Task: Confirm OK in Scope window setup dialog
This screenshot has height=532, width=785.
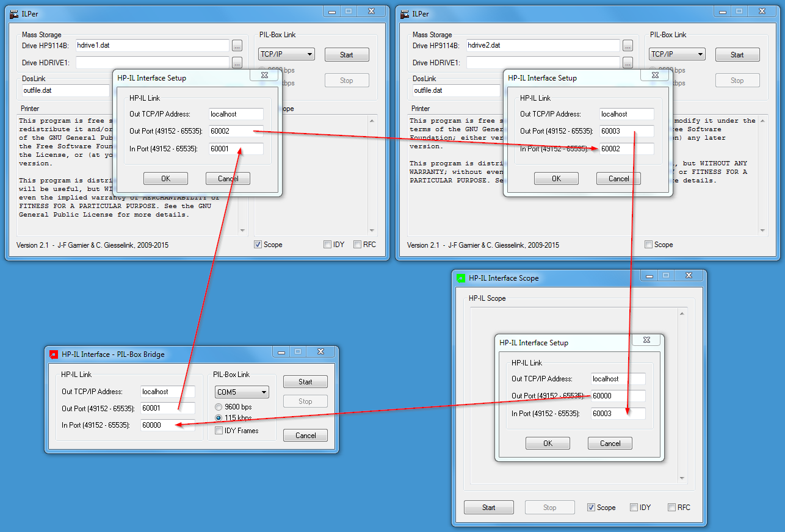Action: point(548,444)
